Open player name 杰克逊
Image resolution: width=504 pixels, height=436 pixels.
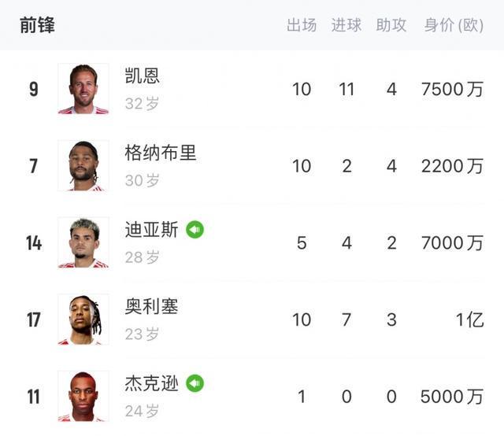pos(151,383)
